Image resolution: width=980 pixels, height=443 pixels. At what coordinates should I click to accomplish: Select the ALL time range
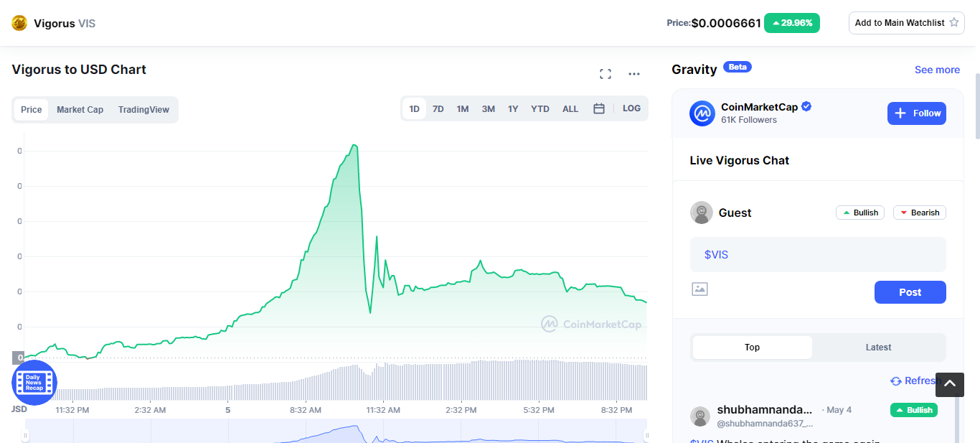[570, 109]
